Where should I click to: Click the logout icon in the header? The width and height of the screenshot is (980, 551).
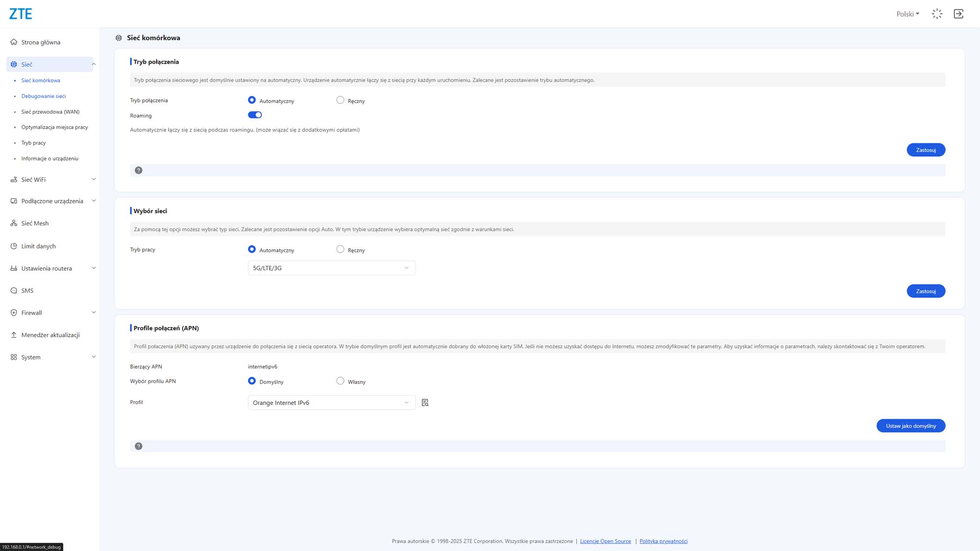958,14
